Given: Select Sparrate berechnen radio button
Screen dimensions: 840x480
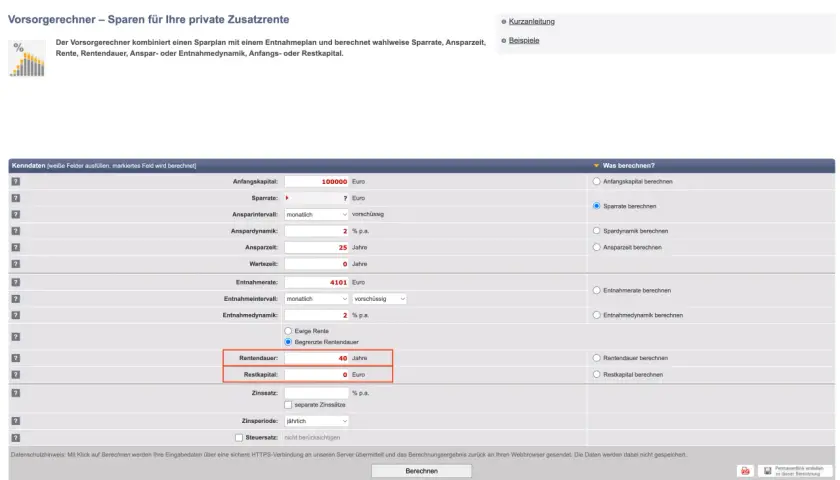Looking at the screenshot, I should pos(596,206).
